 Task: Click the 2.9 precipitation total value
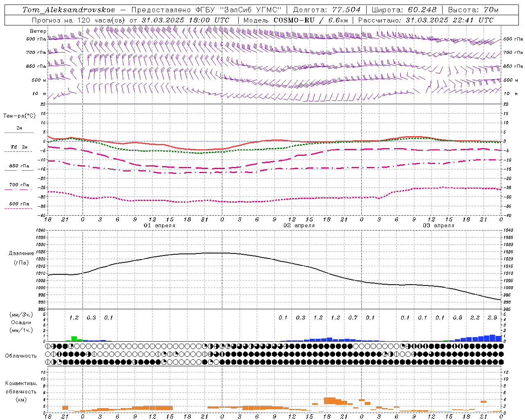click(x=492, y=317)
